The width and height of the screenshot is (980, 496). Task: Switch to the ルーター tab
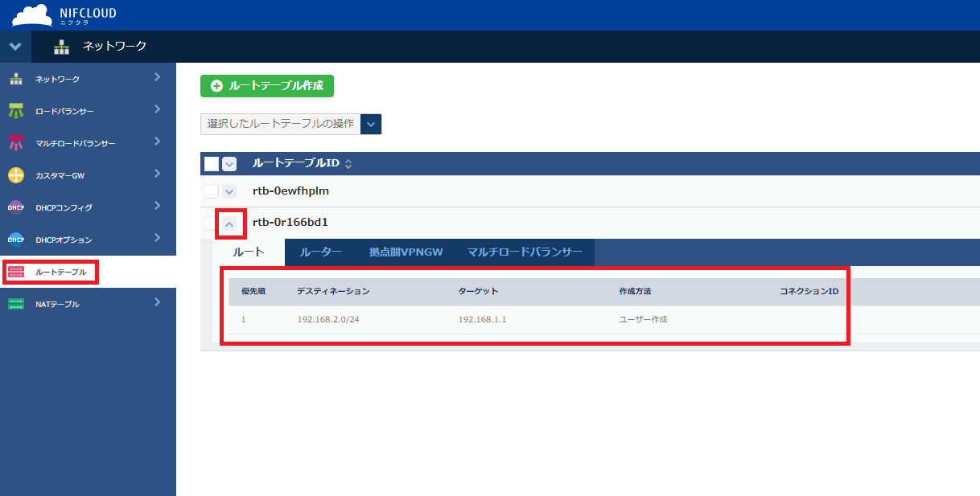click(x=320, y=252)
